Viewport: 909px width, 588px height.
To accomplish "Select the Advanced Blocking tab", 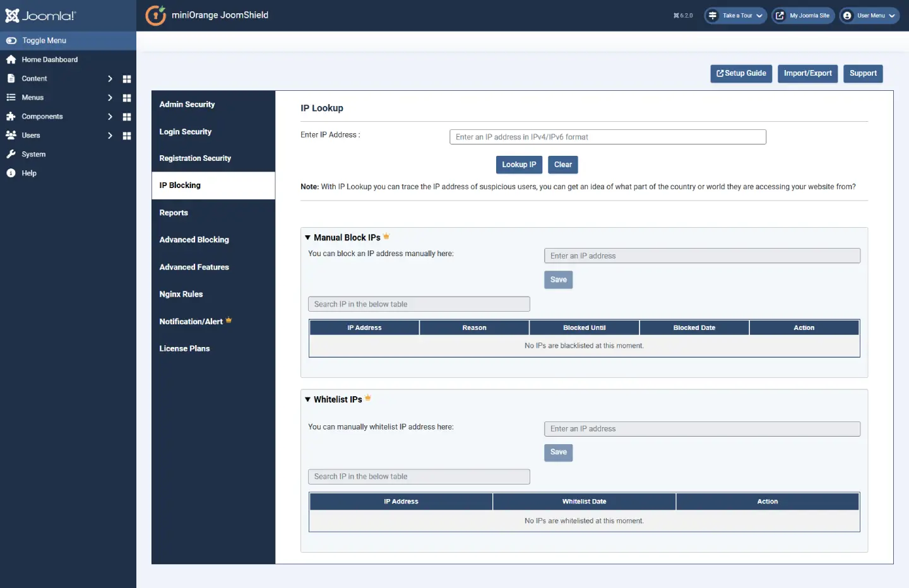I will tap(213, 240).
